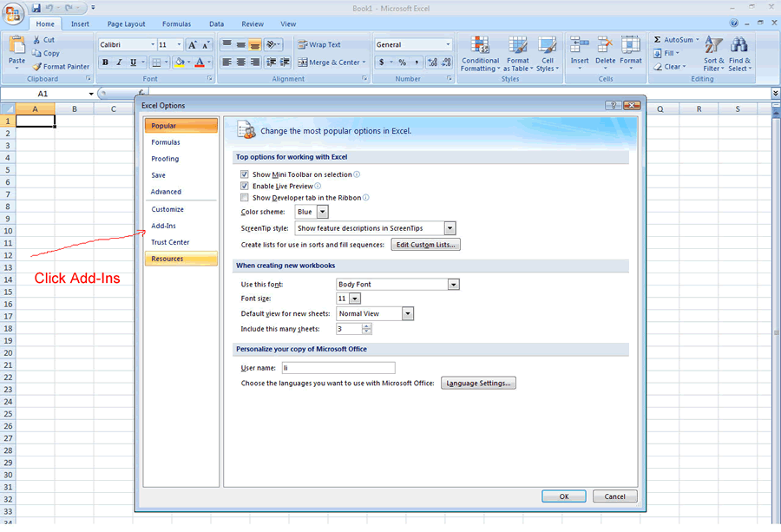
Task: Apply Comma Style format
Action: (416, 62)
